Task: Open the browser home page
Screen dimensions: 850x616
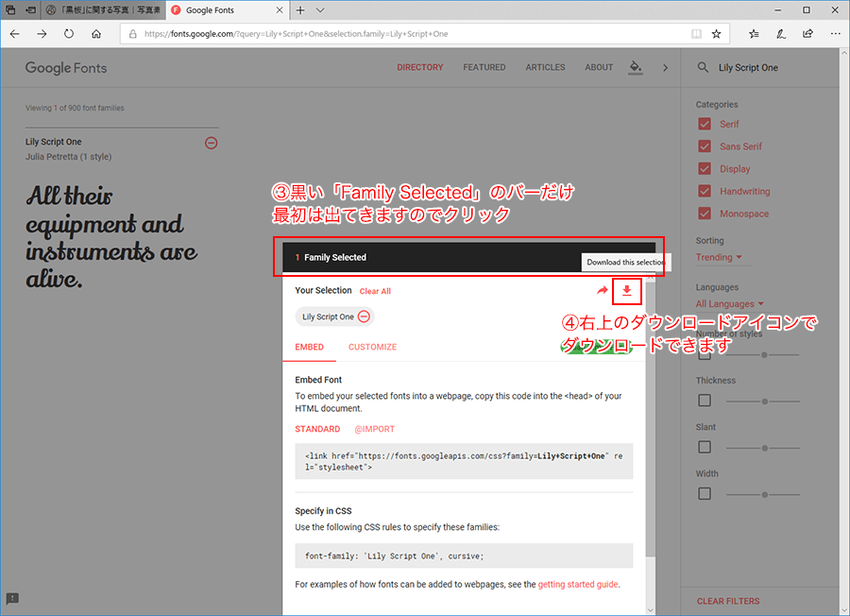Action: pos(96,34)
